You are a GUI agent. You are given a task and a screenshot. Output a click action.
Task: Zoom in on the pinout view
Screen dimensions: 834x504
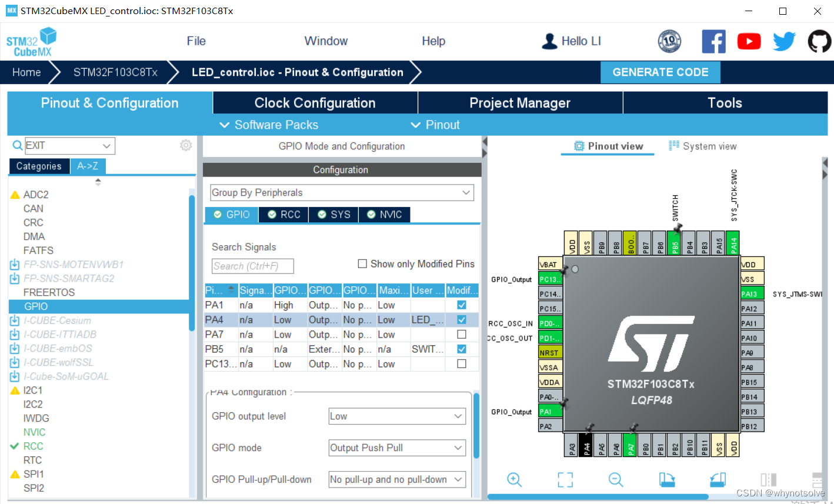coord(515,479)
